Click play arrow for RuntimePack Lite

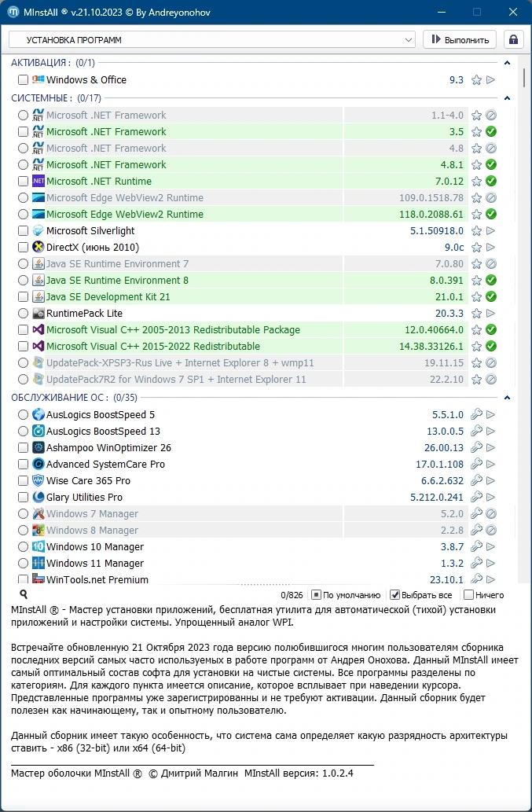pos(491,314)
